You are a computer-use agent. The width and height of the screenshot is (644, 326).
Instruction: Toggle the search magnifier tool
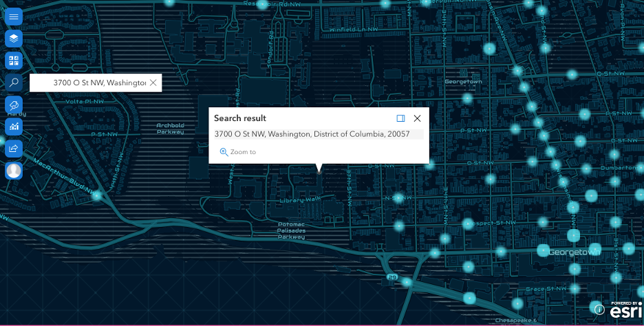click(14, 83)
